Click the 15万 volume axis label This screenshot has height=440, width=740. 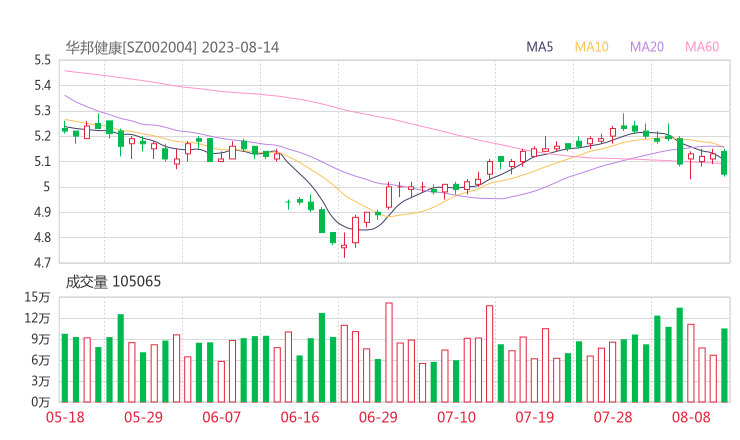(x=37, y=297)
